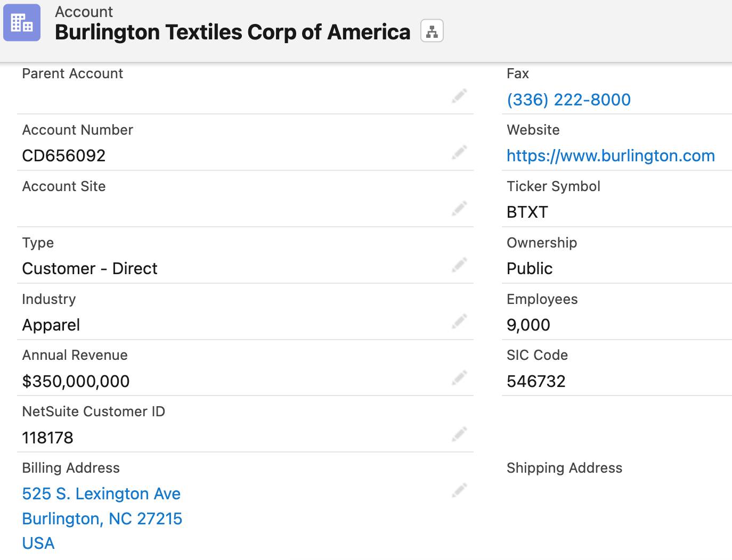This screenshot has width=732, height=560.
Task: Click the Ticker Symbol BTXT value
Action: pyautogui.click(x=527, y=212)
